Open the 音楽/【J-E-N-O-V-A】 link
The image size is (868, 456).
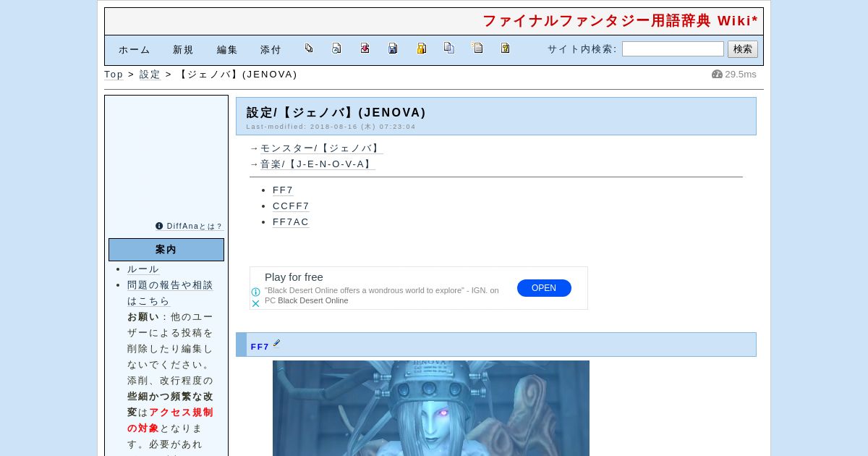[x=318, y=164]
